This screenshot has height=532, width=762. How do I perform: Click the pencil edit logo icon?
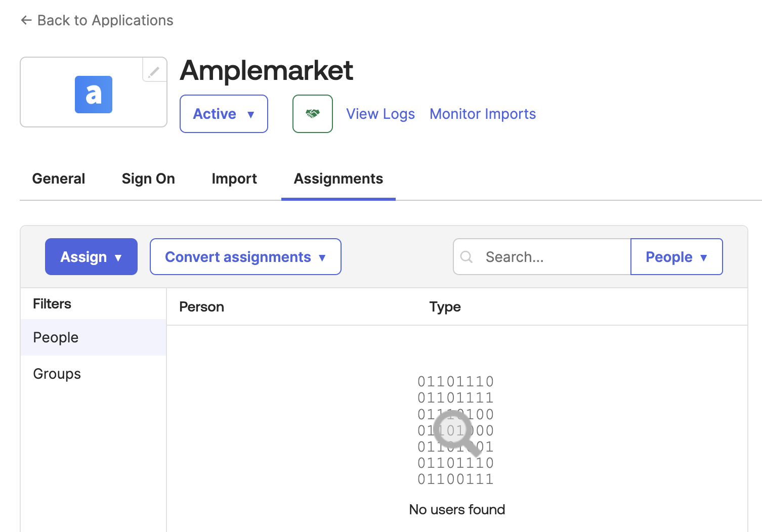154,72
